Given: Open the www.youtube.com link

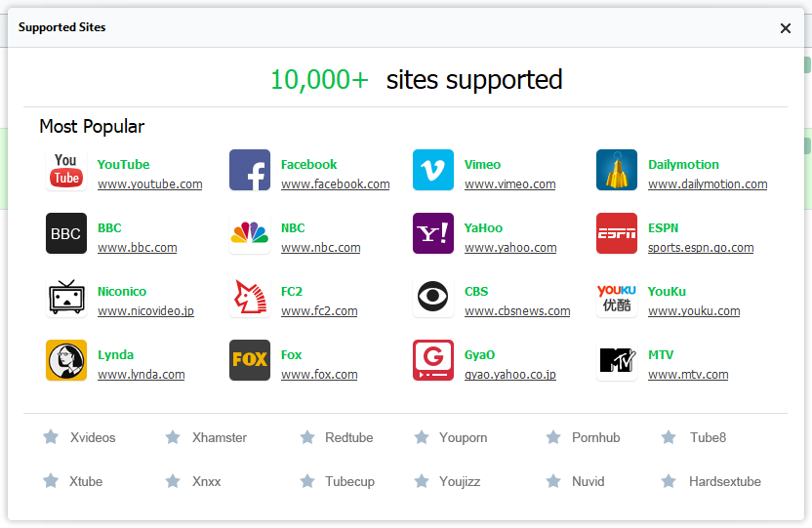Looking at the screenshot, I should coord(149,184).
